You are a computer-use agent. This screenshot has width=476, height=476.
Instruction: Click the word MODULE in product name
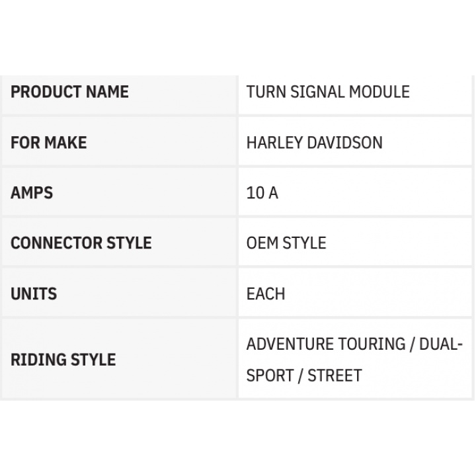(382, 91)
